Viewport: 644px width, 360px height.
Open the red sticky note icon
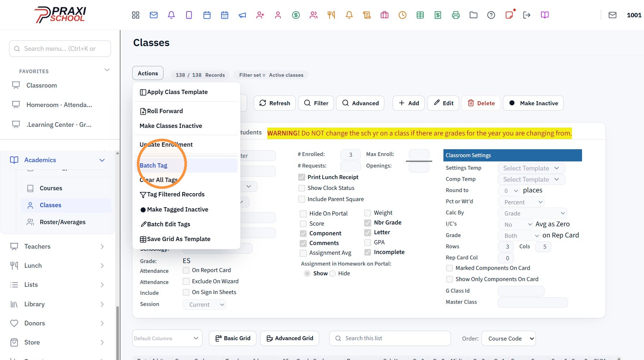(x=509, y=15)
